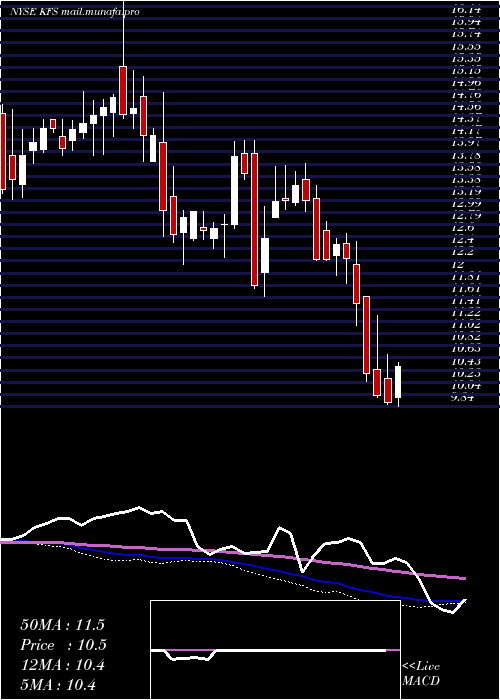Select the 5MA : 10.4 readout
The width and height of the screenshot is (500, 700).
pyautogui.click(x=58, y=685)
